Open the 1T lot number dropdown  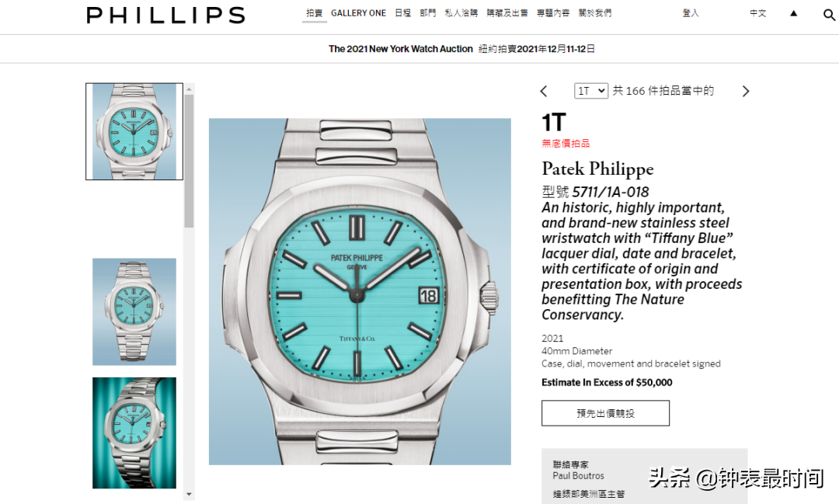tap(590, 90)
